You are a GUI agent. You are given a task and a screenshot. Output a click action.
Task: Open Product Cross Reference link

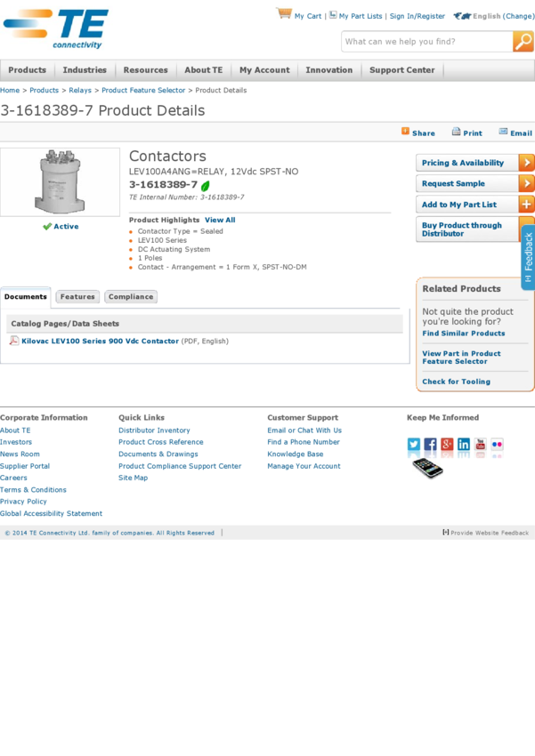point(160,442)
